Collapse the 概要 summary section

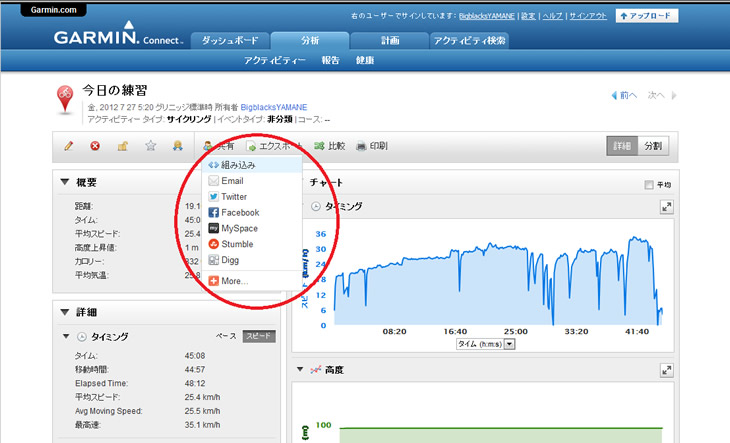(65, 182)
